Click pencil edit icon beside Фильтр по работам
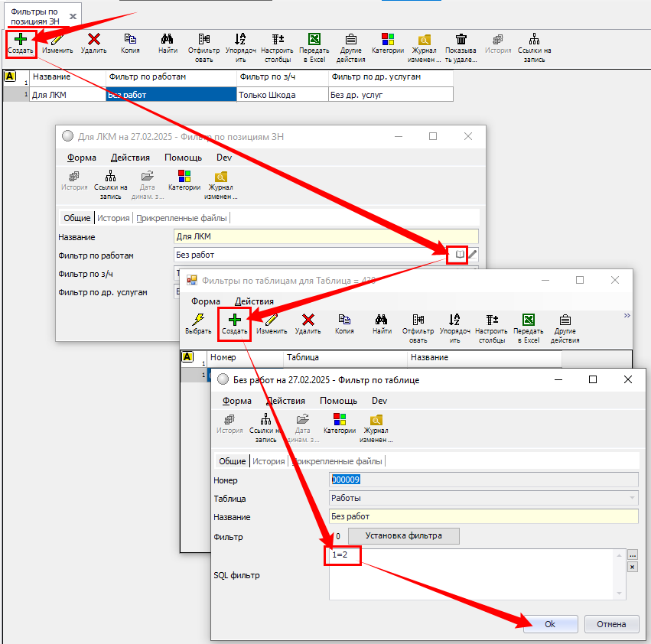 point(473,255)
